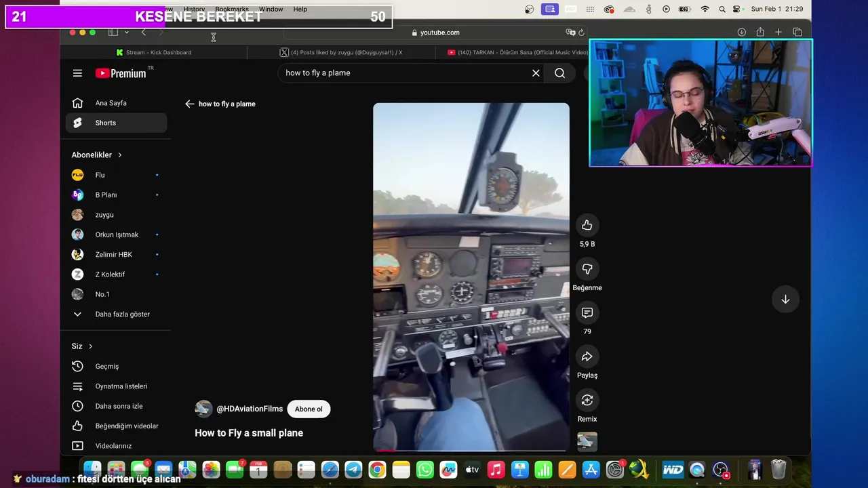Share the Short via Paylaş
Screen dimensions: 868x488
coord(587,357)
